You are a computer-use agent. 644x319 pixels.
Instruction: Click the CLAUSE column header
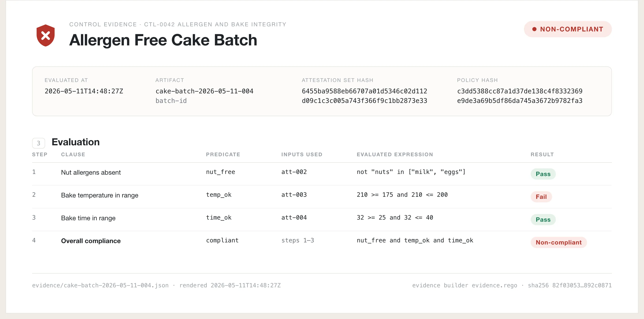click(x=73, y=154)
